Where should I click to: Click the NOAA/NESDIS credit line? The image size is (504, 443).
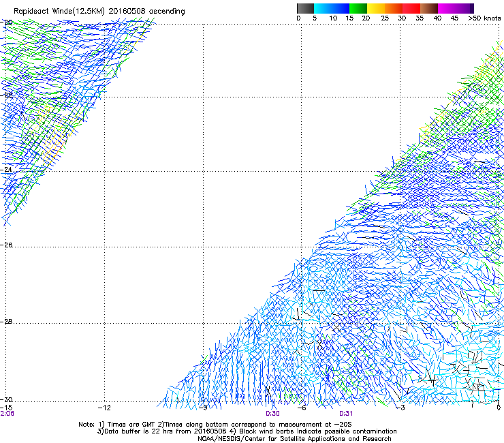pyautogui.click(x=294, y=439)
